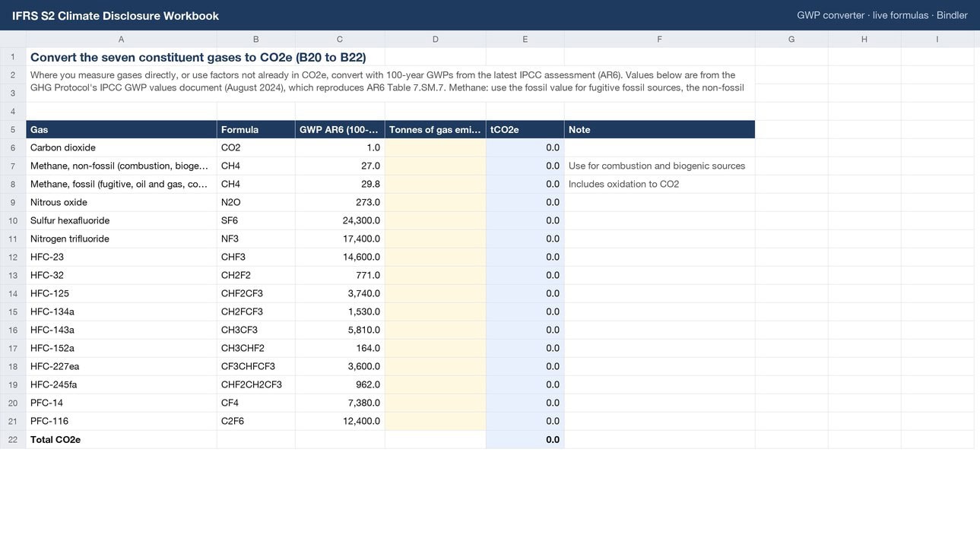980x547 pixels.
Task: Select the 'Tonnes of gas emi...' header cell
Action: click(x=435, y=129)
